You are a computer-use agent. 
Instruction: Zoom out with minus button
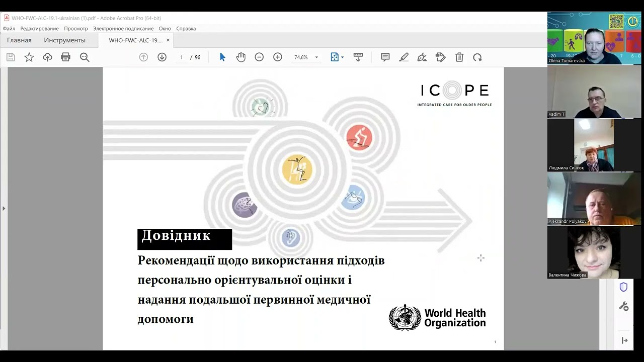coord(259,57)
